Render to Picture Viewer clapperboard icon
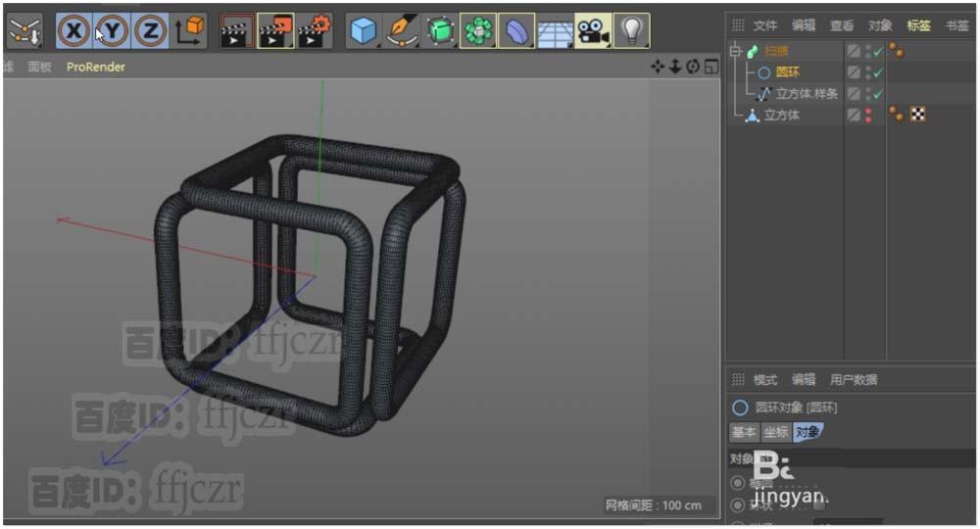This screenshot has width=980, height=529. coord(275,30)
